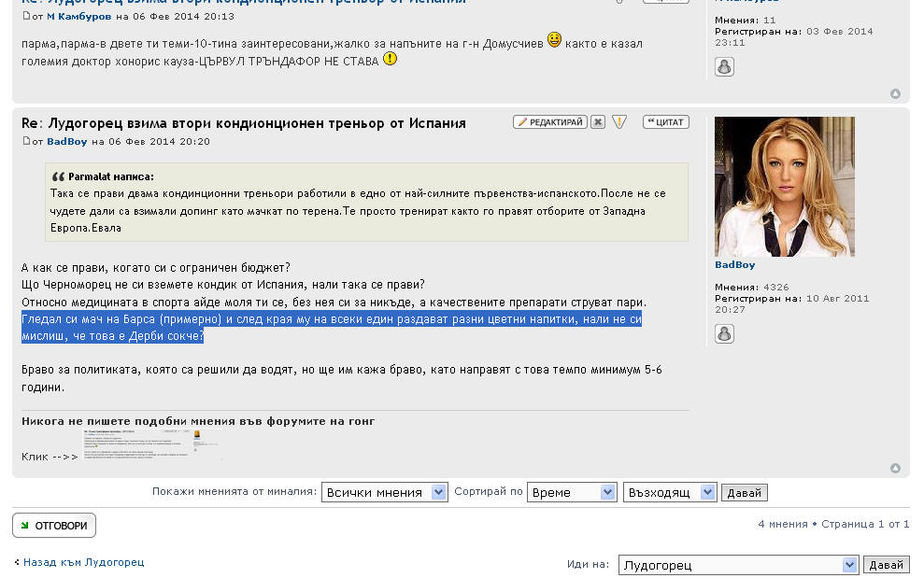Open the 'Възходящ' sort order dropdown
The height and width of the screenshot is (578, 924).
(669, 492)
